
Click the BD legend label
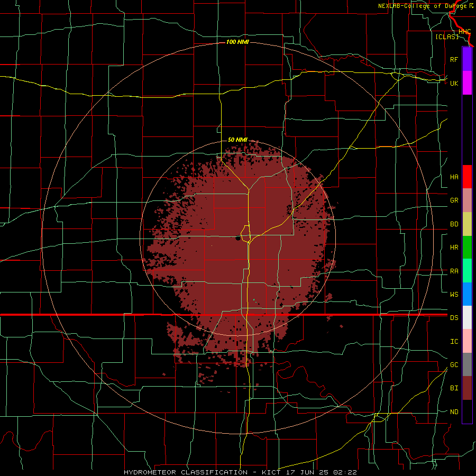coord(454,224)
